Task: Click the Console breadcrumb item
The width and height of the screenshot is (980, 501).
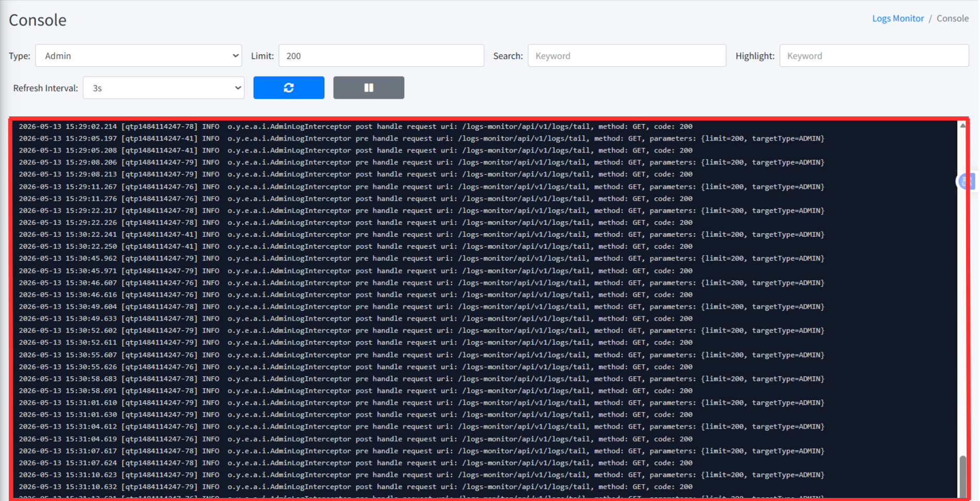Action: [x=953, y=19]
